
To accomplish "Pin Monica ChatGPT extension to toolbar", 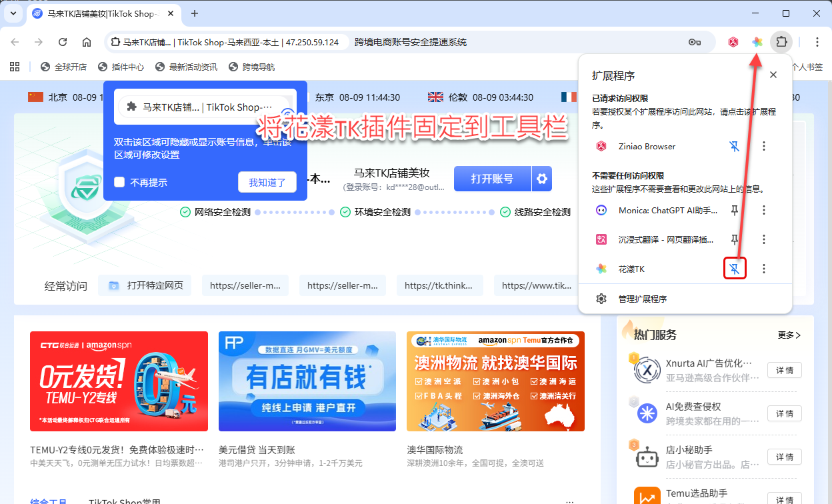I will (x=735, y=210).
